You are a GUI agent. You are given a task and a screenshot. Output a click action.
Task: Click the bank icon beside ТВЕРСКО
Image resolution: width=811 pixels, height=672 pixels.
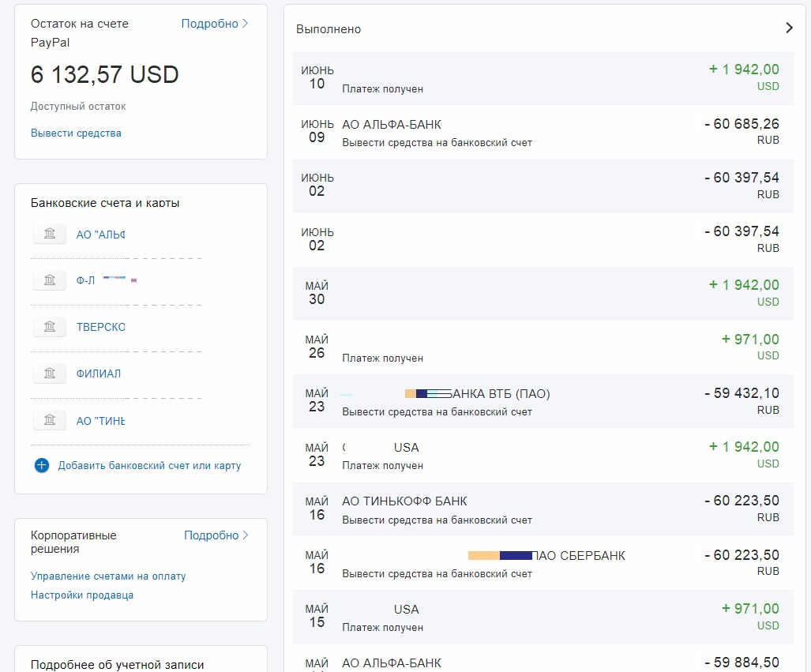(x=50, y=326)
